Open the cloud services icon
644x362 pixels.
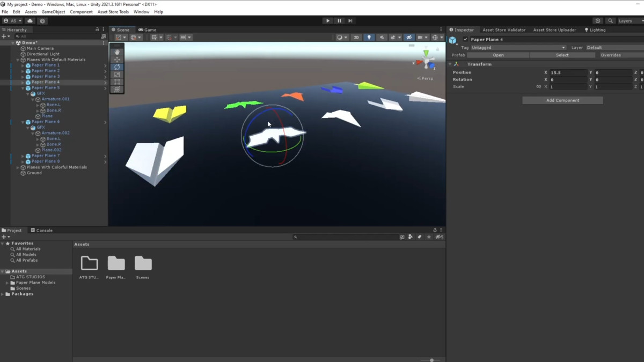30,21
